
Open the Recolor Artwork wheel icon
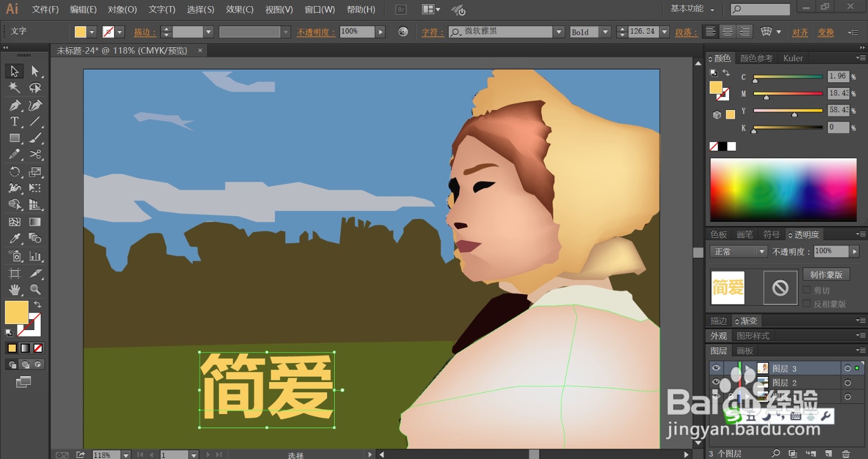tap(403, 31)
